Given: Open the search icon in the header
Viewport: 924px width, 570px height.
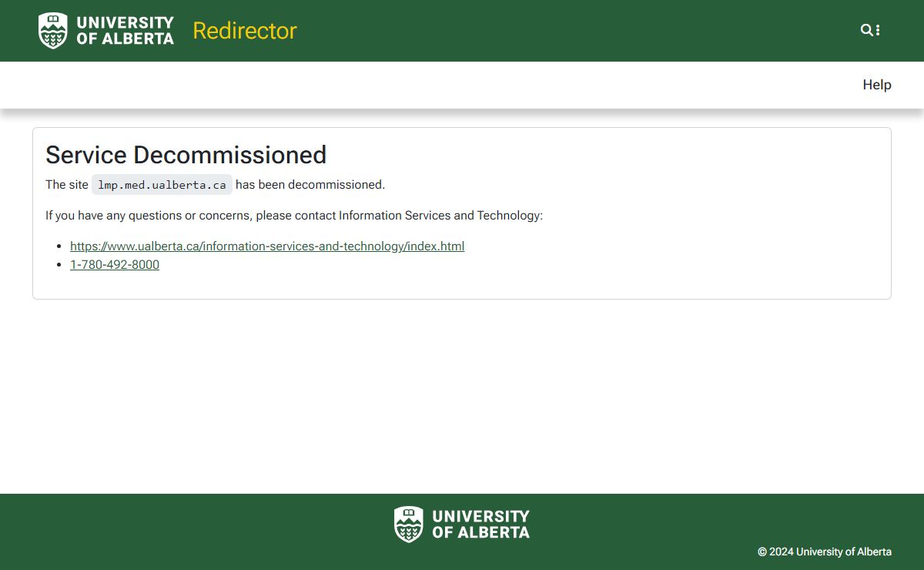Looking at the screenshot, I should pyautogui.click(x=867, y=30).
